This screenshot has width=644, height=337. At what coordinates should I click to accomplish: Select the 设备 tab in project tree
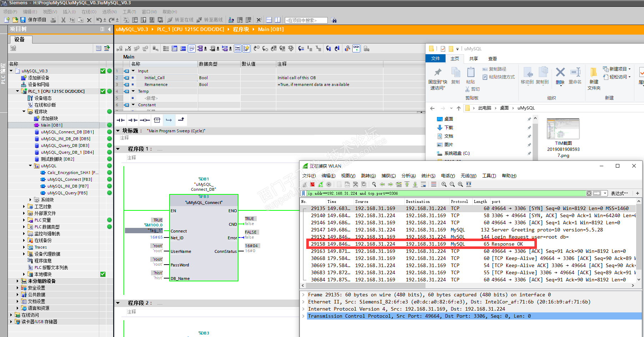21,40
